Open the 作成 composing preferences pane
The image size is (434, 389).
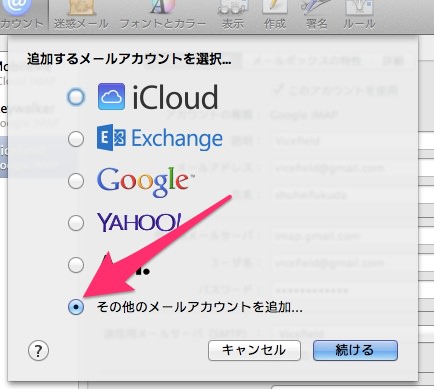pyautogui.click(x=275, y=15)
